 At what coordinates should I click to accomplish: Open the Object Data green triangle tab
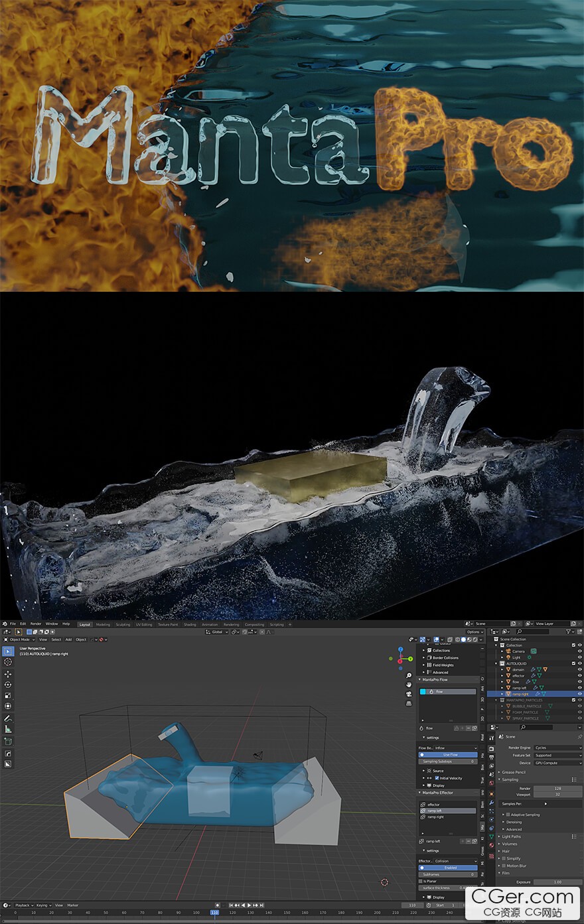click(x=491, y=836)
